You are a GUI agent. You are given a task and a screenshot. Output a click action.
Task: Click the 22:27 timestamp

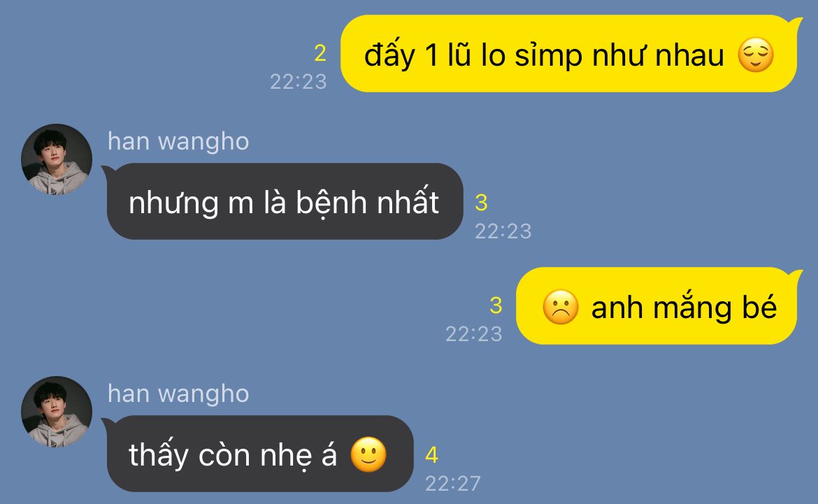(453, 484)
